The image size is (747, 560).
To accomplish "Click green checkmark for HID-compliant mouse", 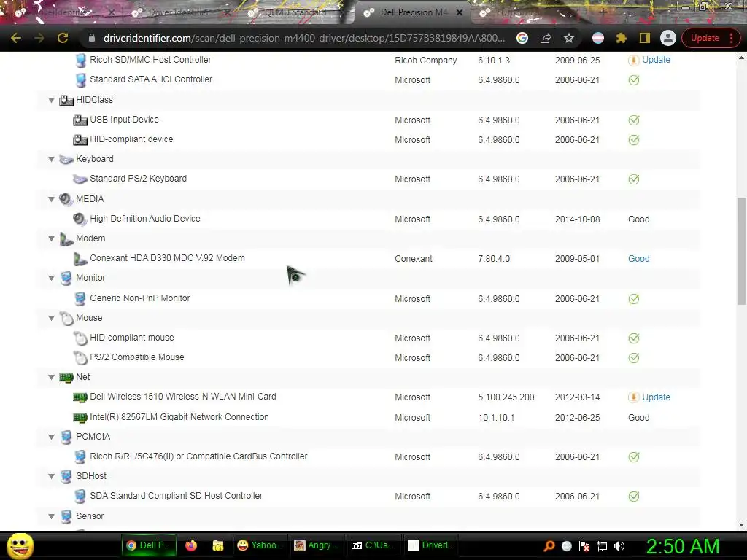I will point(634,338).
